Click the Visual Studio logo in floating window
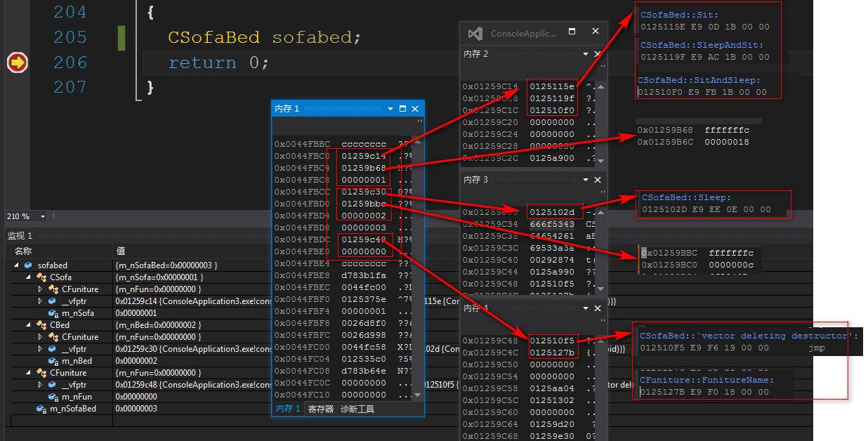This screenshot has width=868, height=441. tap(475, 33)
